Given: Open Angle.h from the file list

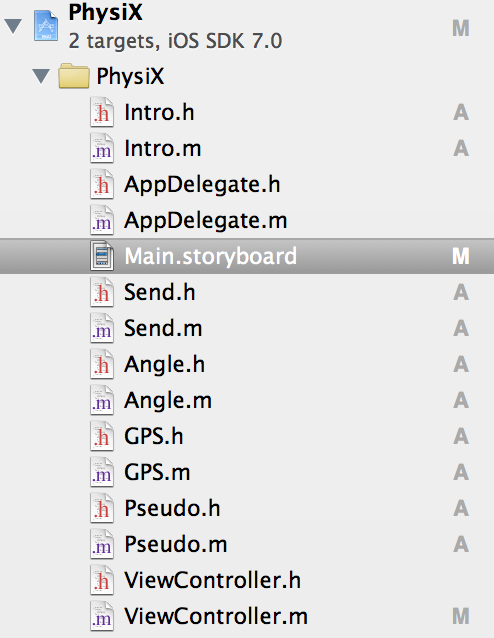Looking at the screenshot, I should (164, 364).
